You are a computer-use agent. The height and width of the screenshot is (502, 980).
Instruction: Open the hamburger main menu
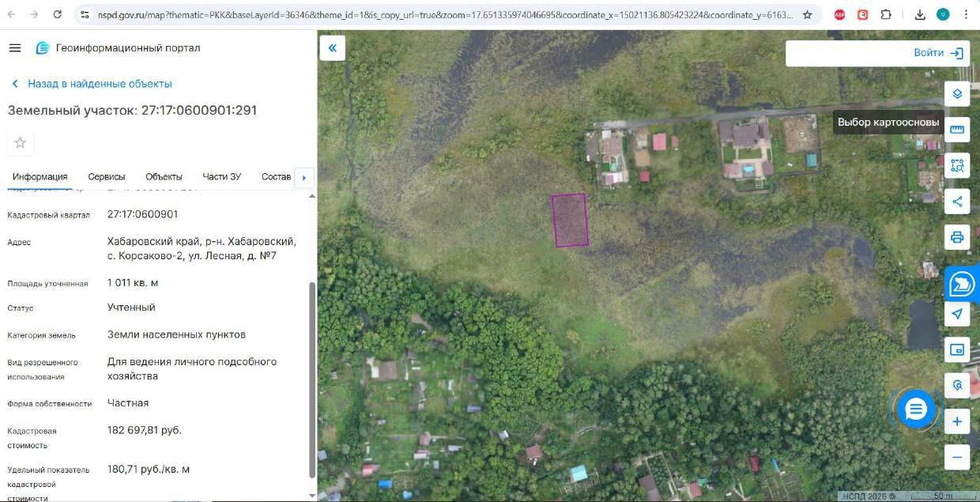[x=14, y=48]
